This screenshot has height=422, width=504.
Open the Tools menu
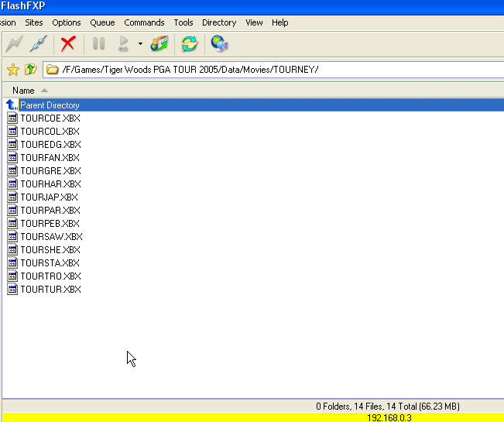point(183,22)
